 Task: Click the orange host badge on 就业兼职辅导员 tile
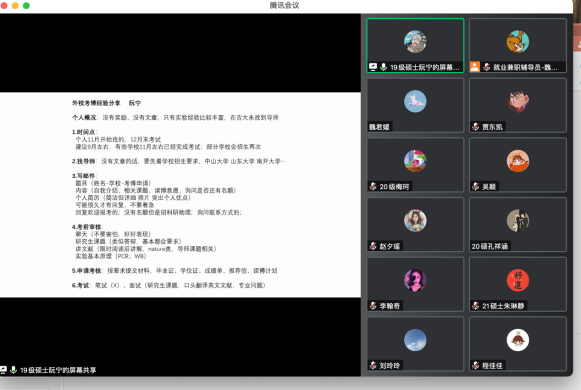point(475,67)
